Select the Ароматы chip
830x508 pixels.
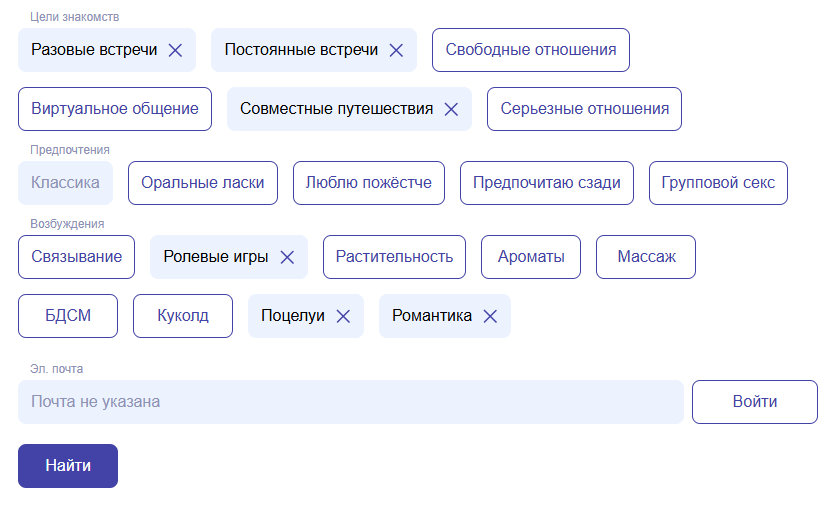[531, 257]
